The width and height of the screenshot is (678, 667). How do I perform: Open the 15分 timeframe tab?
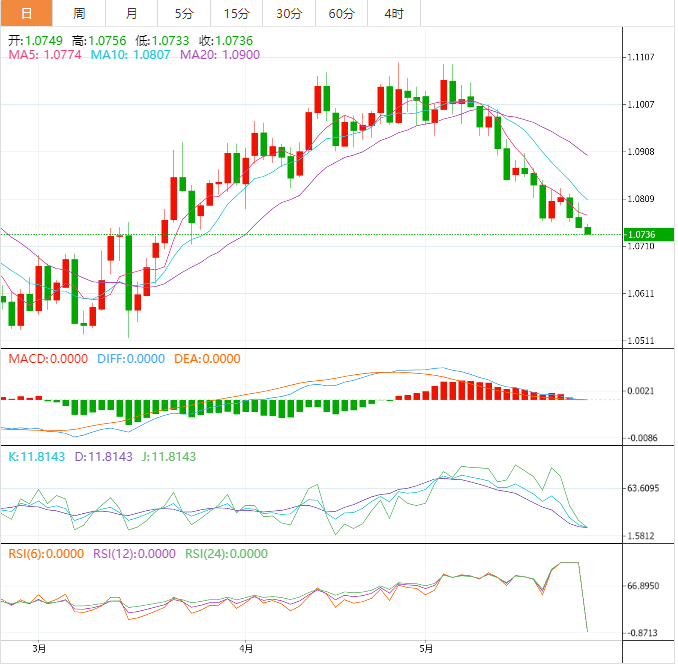click(237, 13)
